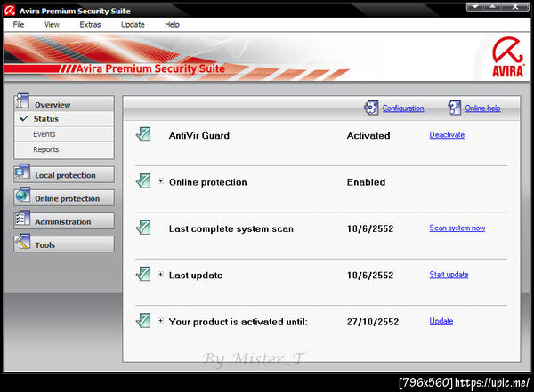Viewport: 534px width, 392px height.
Task: Open the Online help link
Action: [483, 108]
